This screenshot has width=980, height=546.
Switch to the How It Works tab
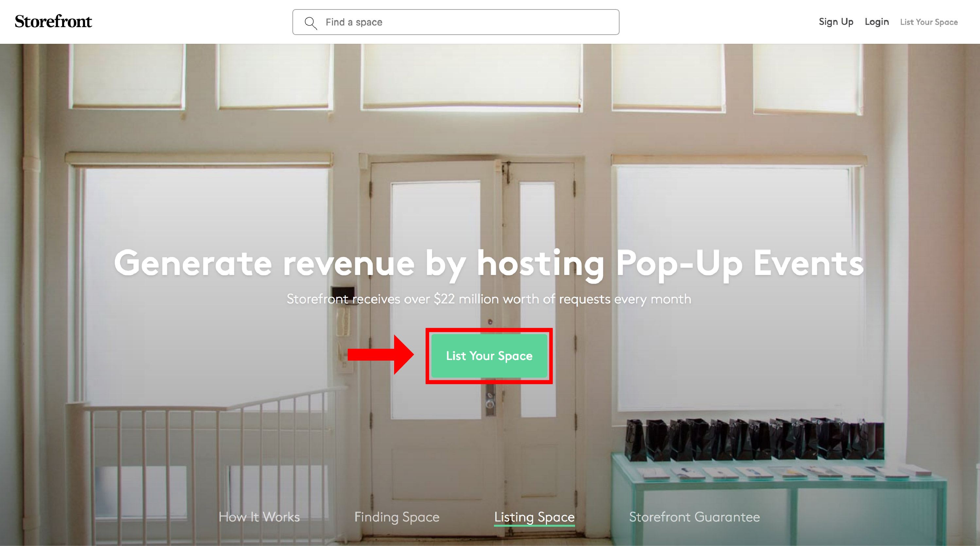pyautogui.click(x=259, y=517)
